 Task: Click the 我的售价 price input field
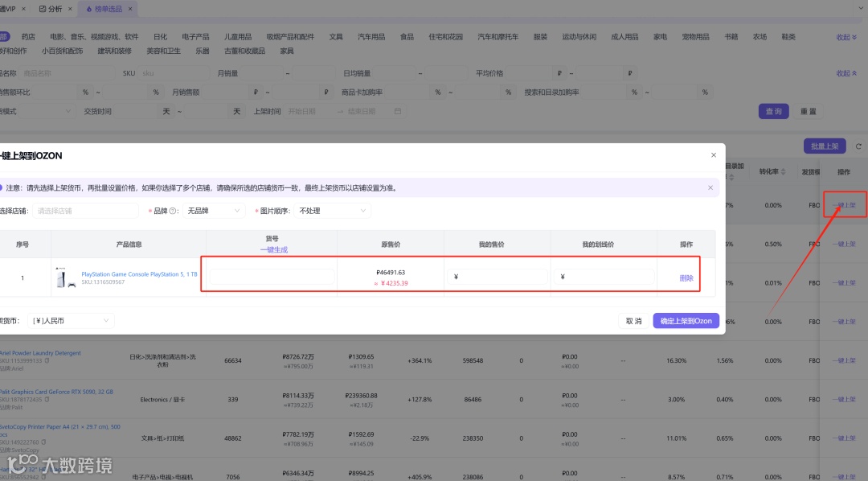pos(497,277)
